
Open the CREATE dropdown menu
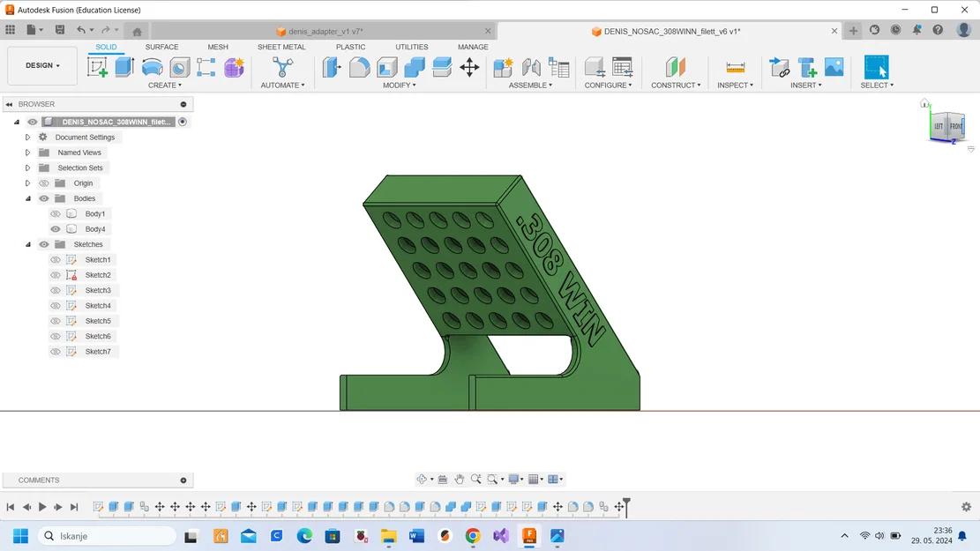pyautogui.click(x=165, y=85)
